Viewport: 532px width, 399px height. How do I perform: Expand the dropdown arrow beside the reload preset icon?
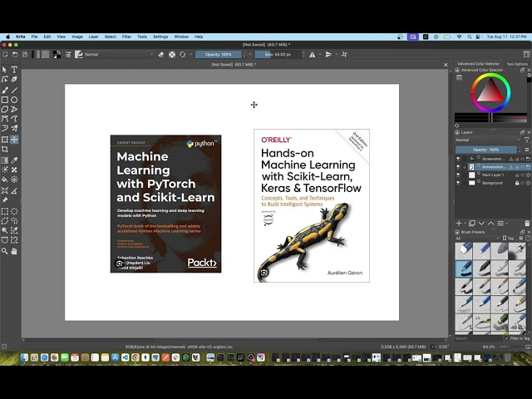190,54
